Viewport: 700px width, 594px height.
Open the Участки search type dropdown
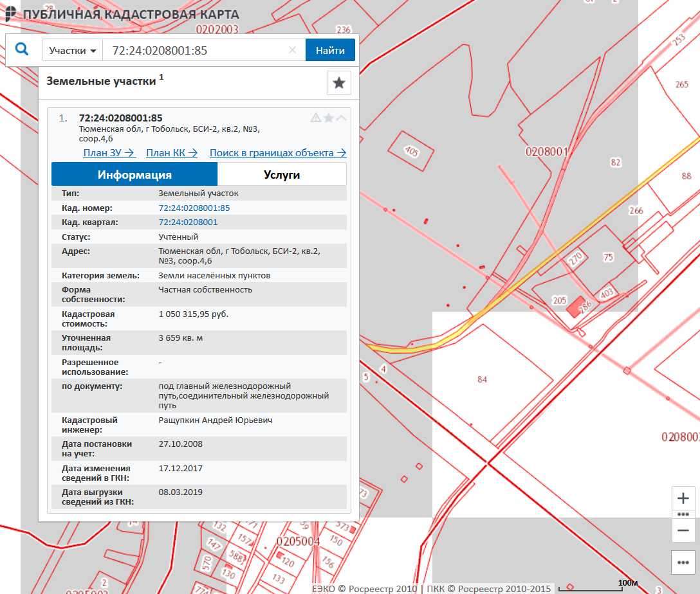[72, 50]
